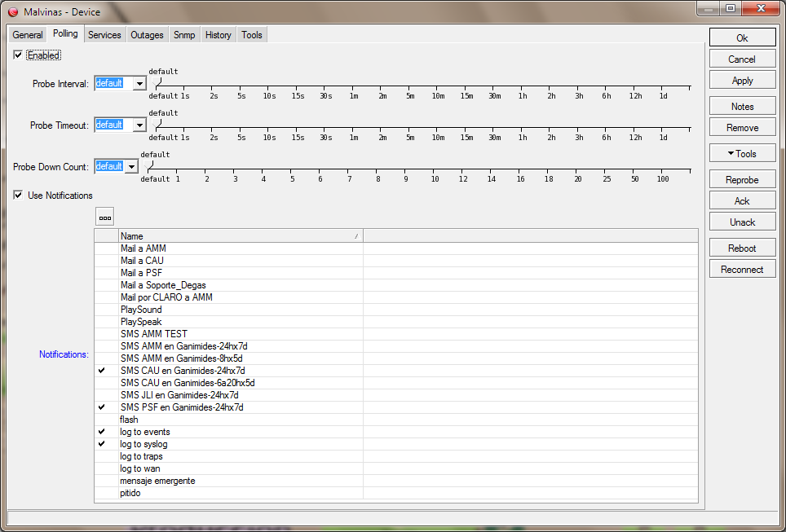Select the Mail a PSF row
786x532 pixels.
click(x=396, y=273)
